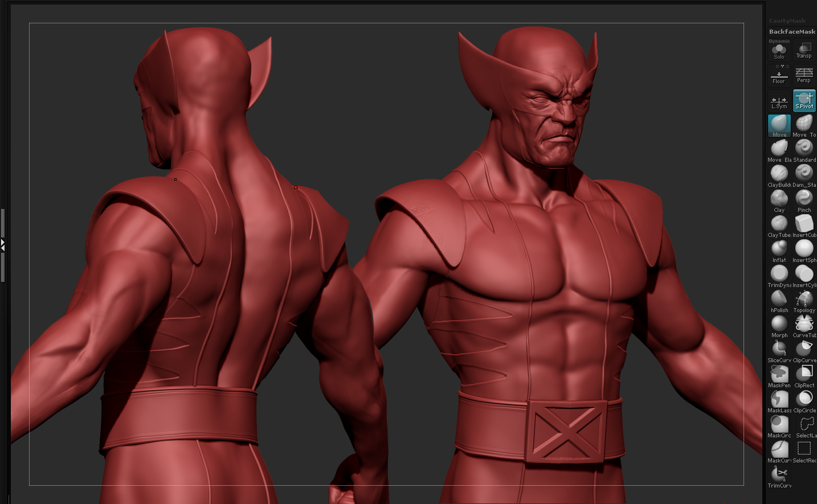This screenshot has height=504, width=817.
Task: Select the Pinch brush
Action: [804, 201]
